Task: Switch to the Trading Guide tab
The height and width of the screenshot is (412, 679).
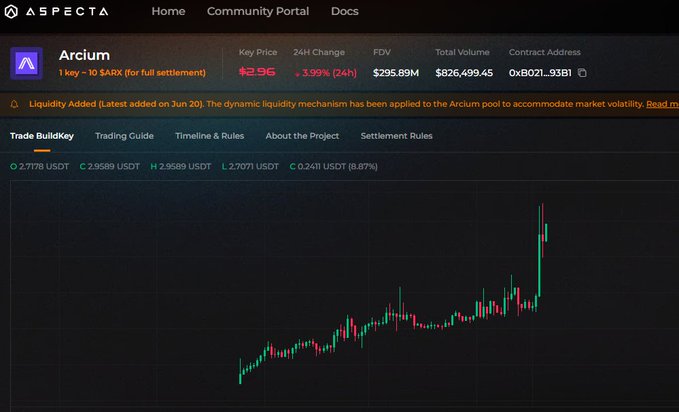Action: pyautogui.click(x=124, y=136)
